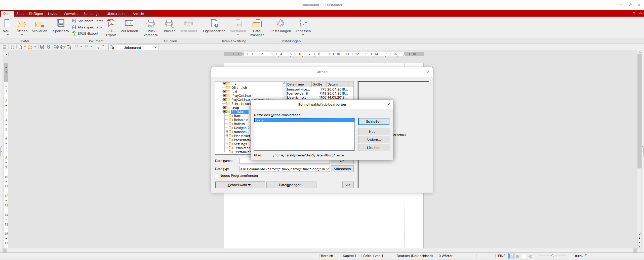Click the Öffnen folder icon in ribbon
The height and width of the screenshot is (260, 644).
click(22, 24)
